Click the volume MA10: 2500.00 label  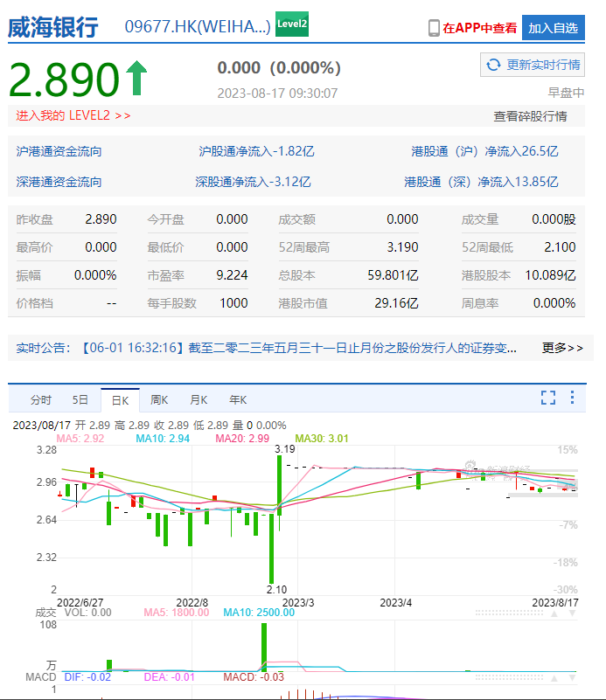tap(259, 613)
